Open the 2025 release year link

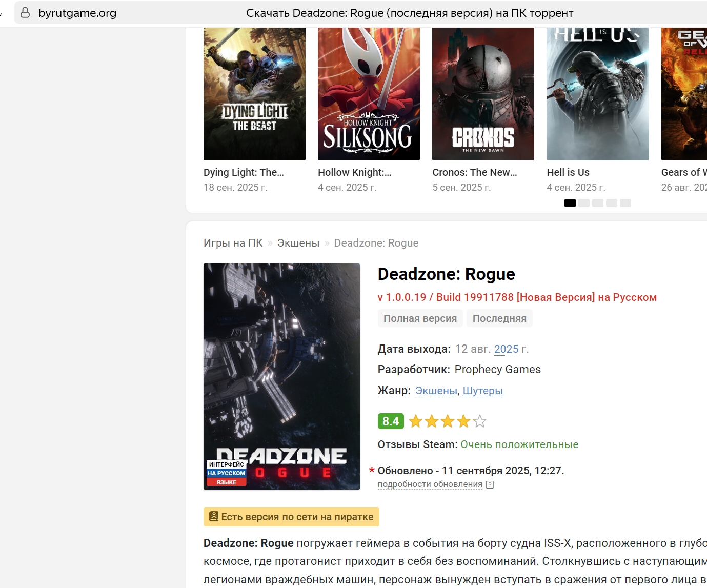point(507,349)
